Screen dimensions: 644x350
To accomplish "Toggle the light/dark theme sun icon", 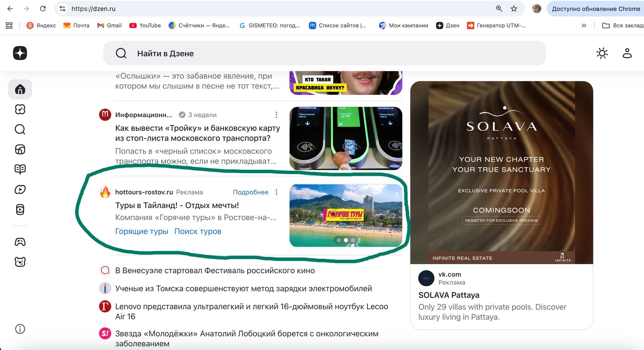I will pyautogui.click(x=602, y=53).
